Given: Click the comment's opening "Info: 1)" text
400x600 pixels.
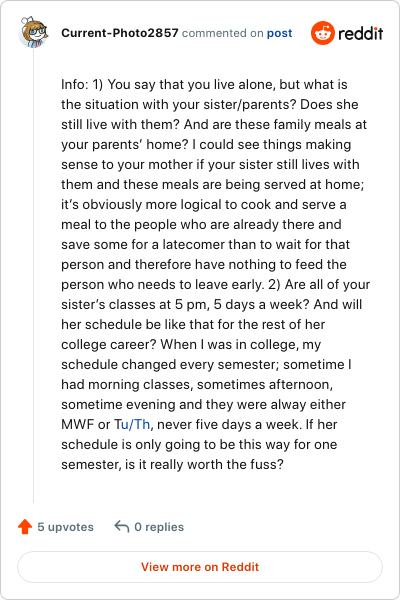Looking at the screenshot, I should (82, 84).
